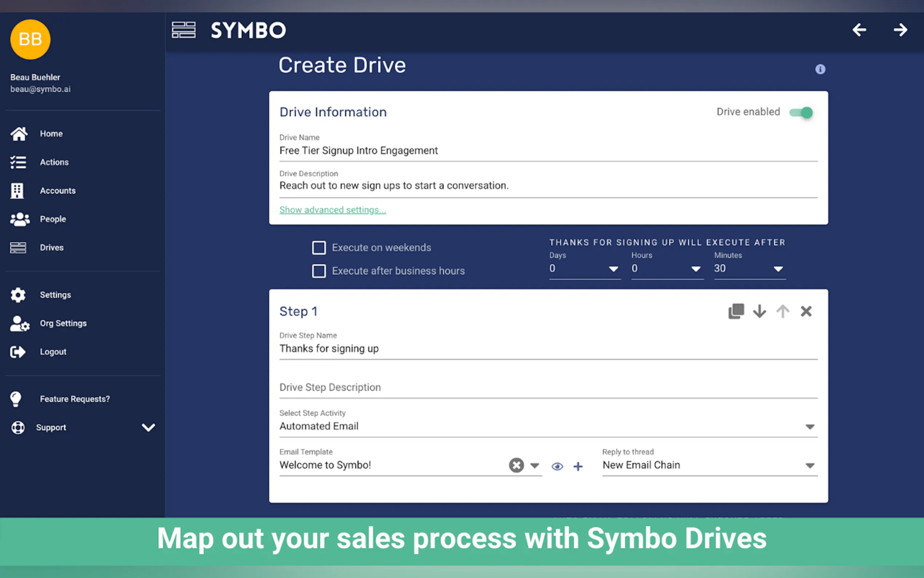Add new email template with plus icon
924x578 pixels.
pos(578,466)
